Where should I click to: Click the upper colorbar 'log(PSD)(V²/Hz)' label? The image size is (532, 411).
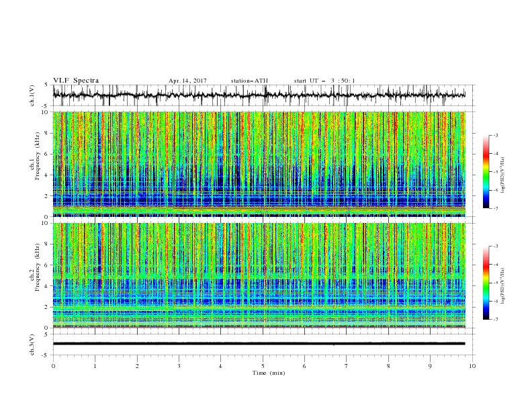503,175
